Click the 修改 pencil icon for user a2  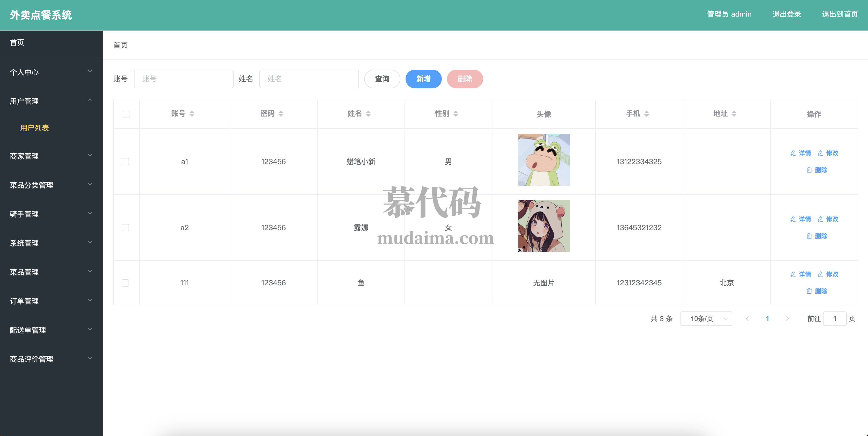(820, 219)
